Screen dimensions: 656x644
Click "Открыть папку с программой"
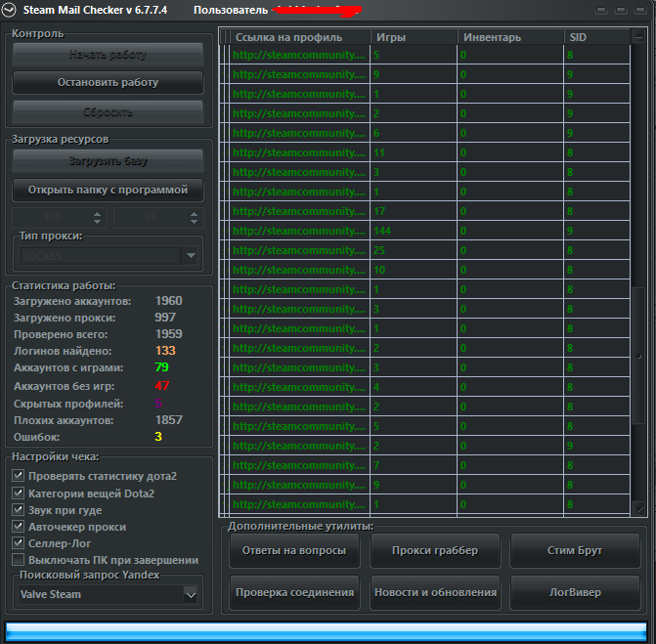pyautogui.click(x=108, y=189)
